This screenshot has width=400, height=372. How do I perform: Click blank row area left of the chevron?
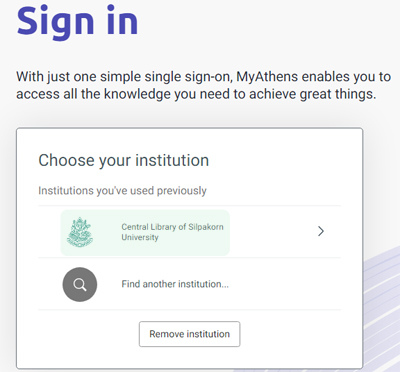(x=272, y=232)
